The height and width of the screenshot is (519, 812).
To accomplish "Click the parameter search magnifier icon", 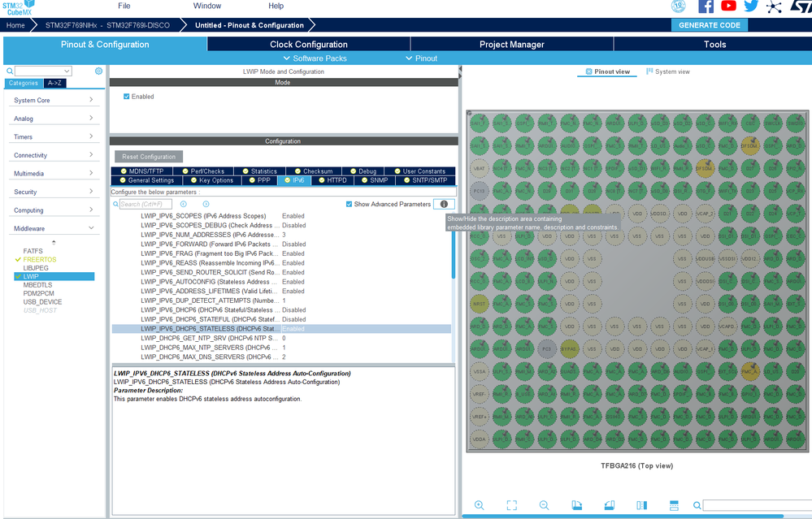I will (115, 204).
